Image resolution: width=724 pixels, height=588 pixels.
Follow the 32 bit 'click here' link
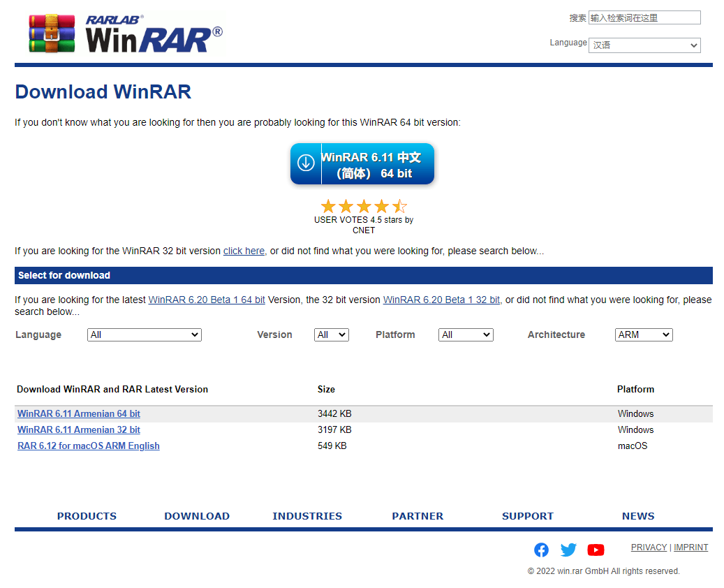244,251
